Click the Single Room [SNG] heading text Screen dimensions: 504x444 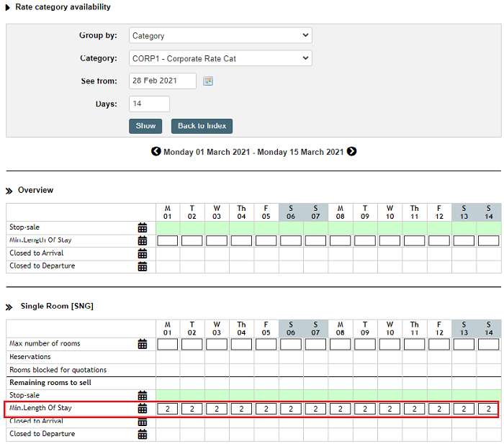[x=57, y=306]
